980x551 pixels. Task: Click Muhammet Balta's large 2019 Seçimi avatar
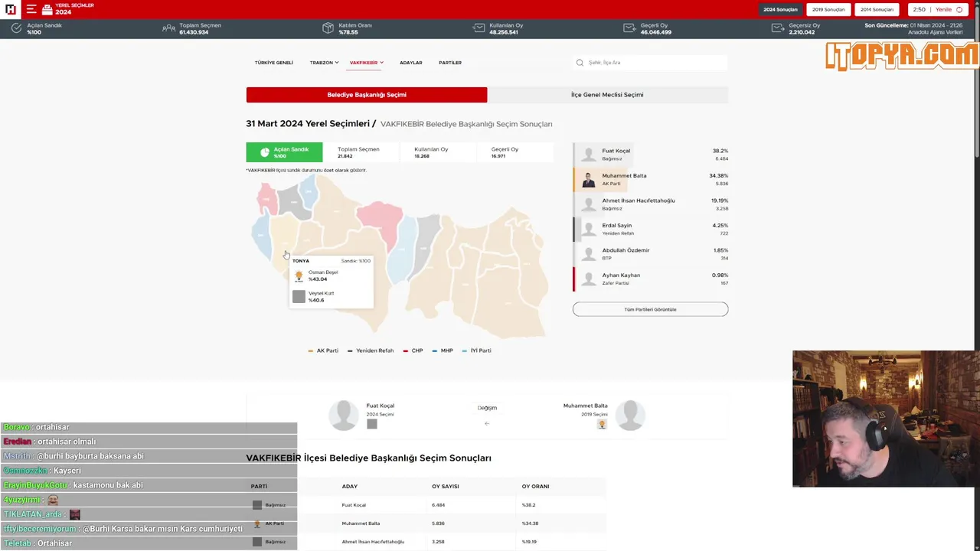click(630, 416)
